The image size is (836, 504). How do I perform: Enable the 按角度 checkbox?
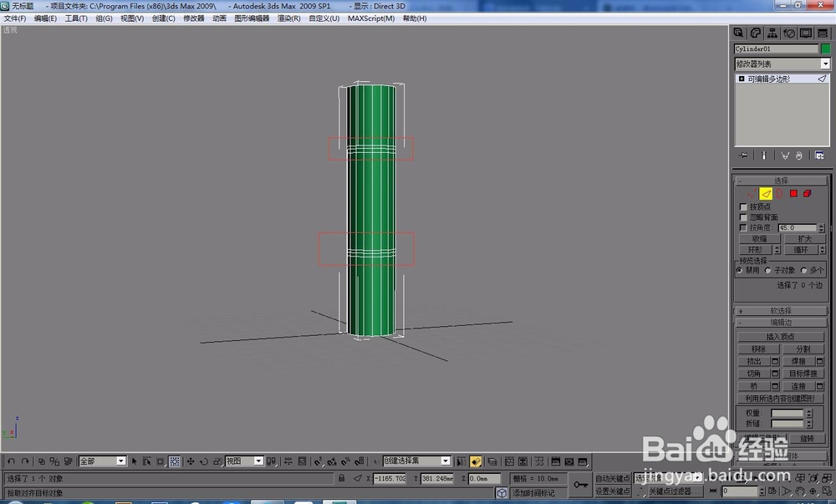click(x=743, y=228)
